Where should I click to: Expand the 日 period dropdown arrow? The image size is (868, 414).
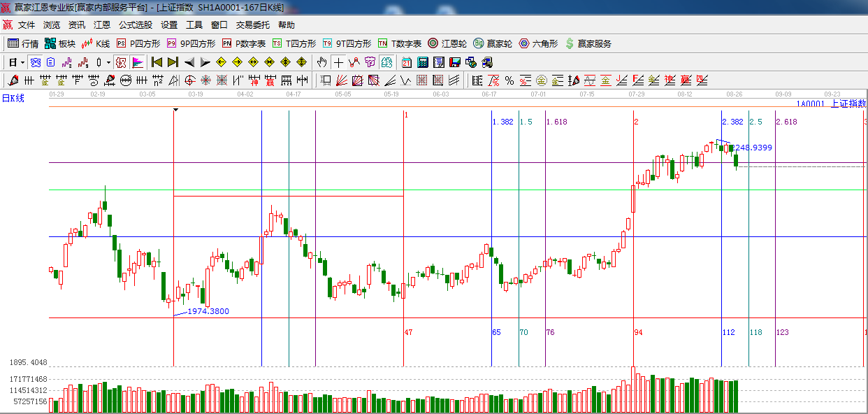tap(22, 62)
